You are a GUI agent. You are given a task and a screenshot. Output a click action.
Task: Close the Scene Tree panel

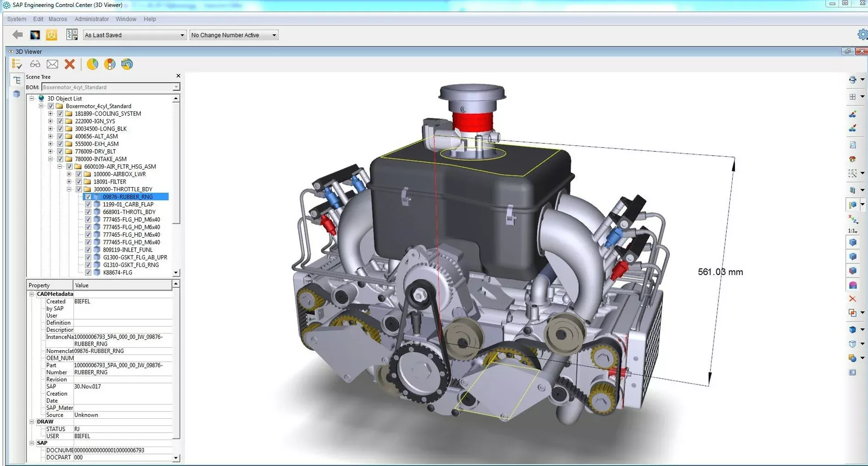point(178,76)
